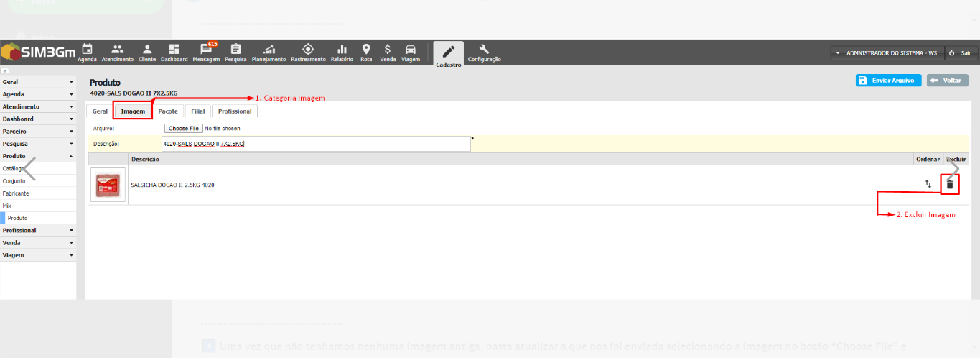Click the Ordenar column header
The image size is (980, 358).
tap(928, 159)
